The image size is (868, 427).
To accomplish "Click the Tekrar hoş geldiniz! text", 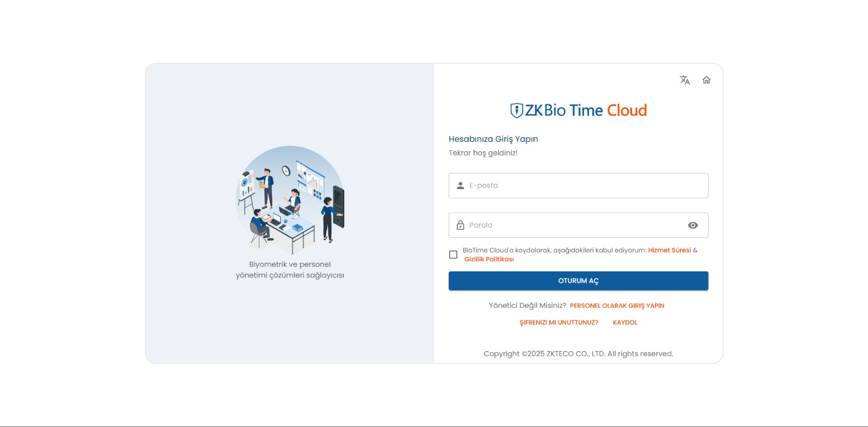I will click(x=483, y=153).
